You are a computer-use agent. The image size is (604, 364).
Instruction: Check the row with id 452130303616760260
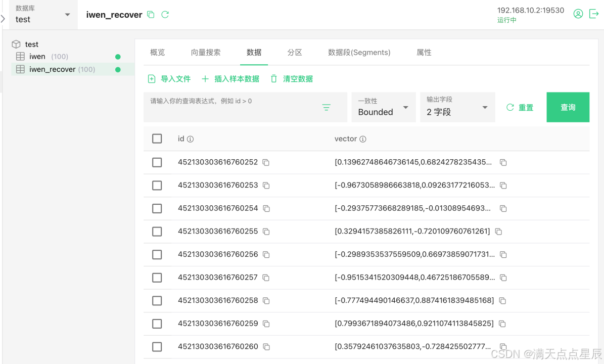coord(157,347)
